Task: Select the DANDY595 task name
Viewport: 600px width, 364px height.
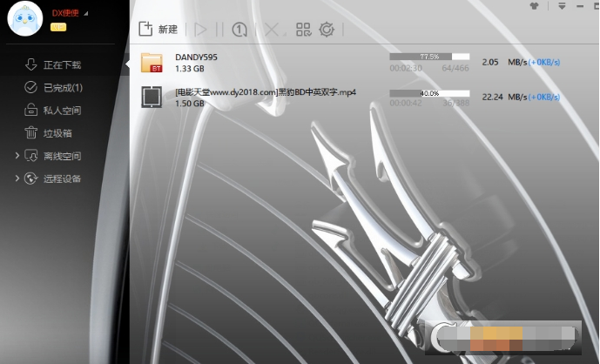Action: pyautogui.click(x=196, y=57)
